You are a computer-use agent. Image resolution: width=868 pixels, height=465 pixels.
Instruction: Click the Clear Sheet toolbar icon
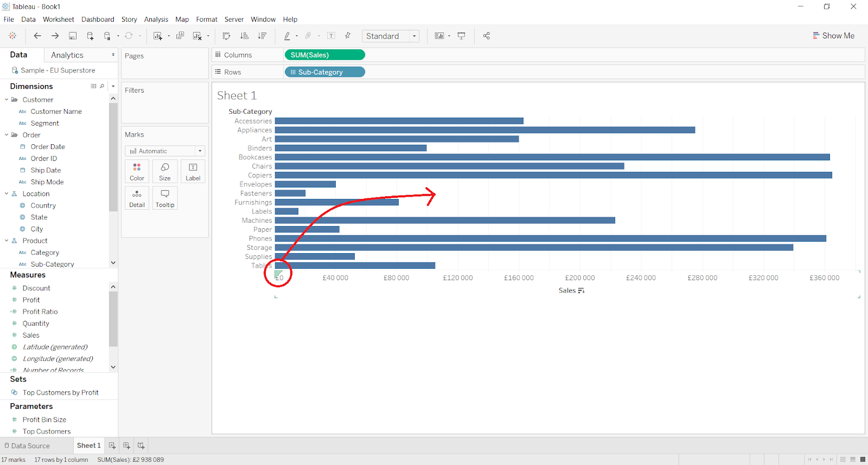pos(197,36)
